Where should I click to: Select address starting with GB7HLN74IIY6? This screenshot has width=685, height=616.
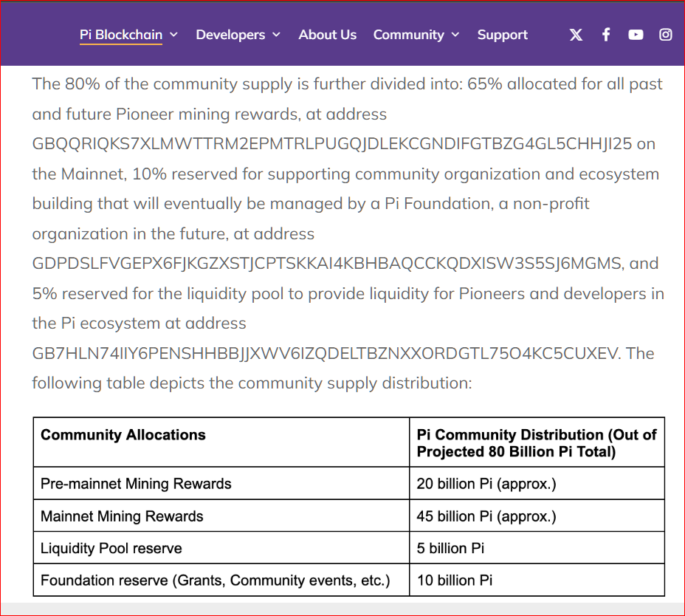point(326,353)
